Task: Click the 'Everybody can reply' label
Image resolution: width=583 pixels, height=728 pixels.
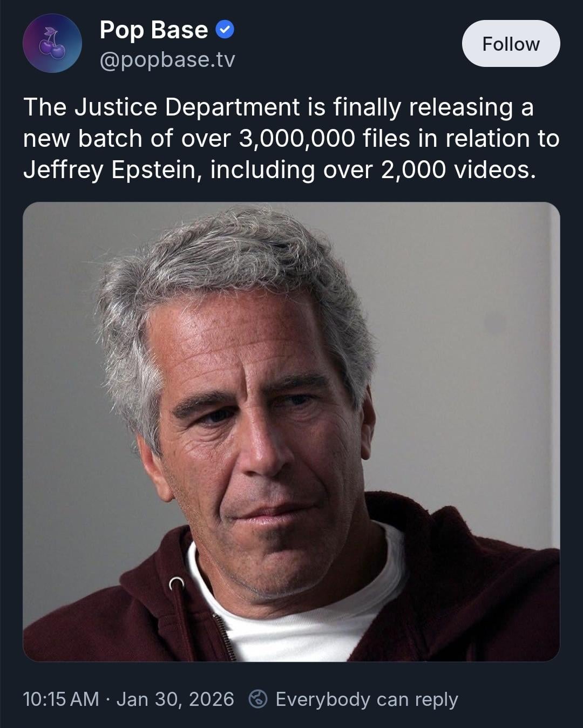Action: point(367,699)
